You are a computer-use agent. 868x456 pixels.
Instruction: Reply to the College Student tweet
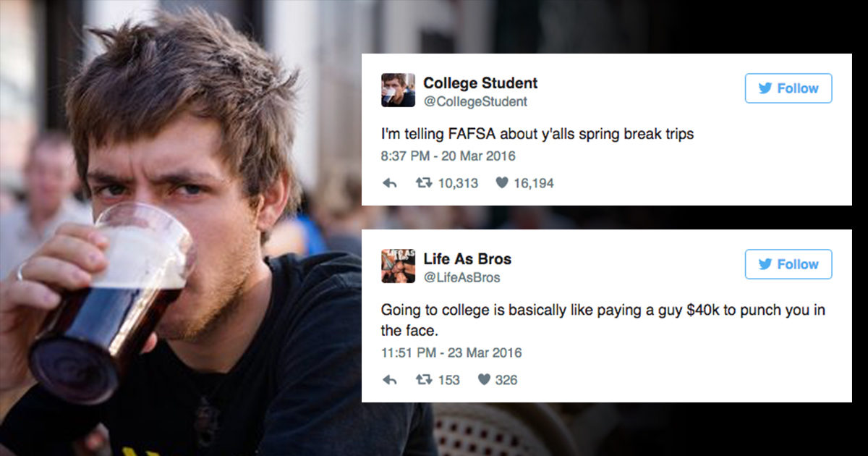coord(390,184)
